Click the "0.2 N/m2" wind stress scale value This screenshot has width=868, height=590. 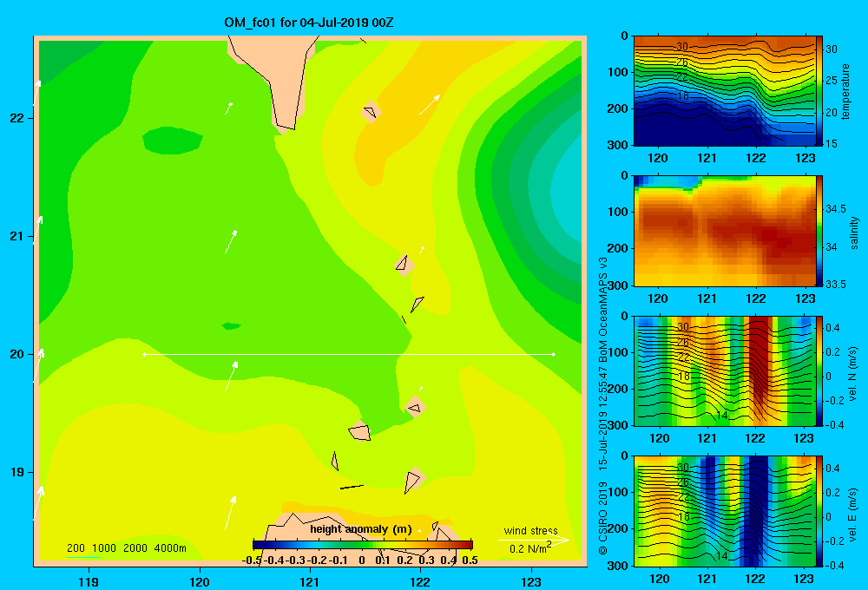point(529,548)
